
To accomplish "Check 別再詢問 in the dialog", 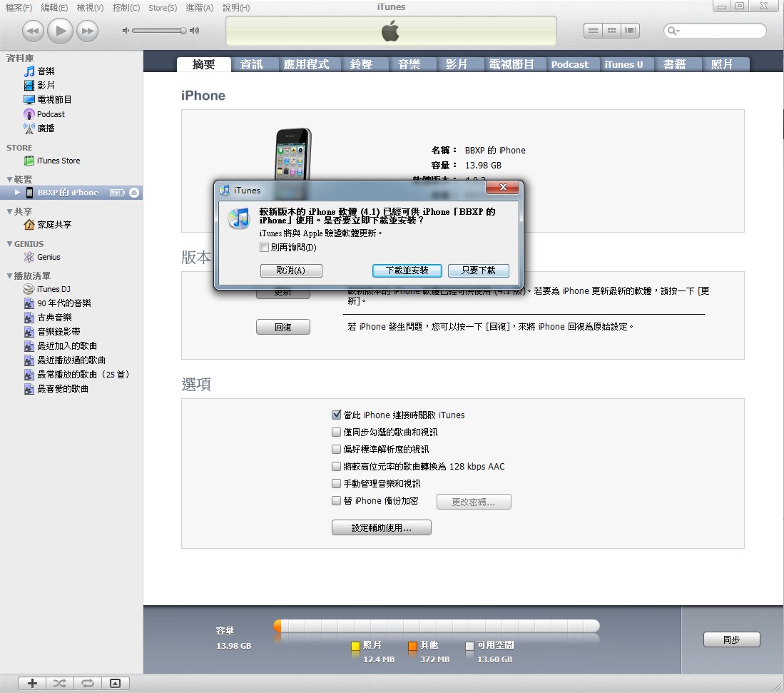I will 264,247.
